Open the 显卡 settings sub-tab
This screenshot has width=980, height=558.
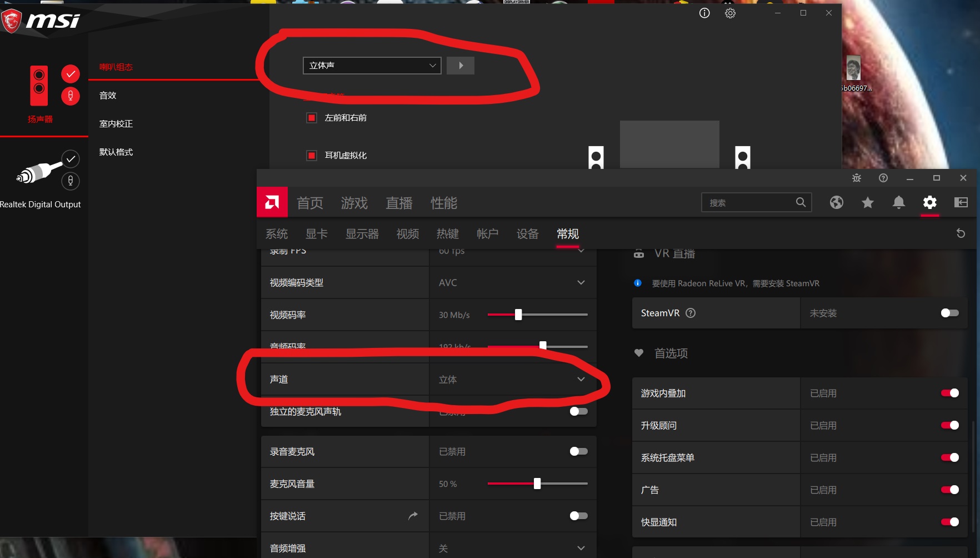pyautogui.click(x=317, y=234)
